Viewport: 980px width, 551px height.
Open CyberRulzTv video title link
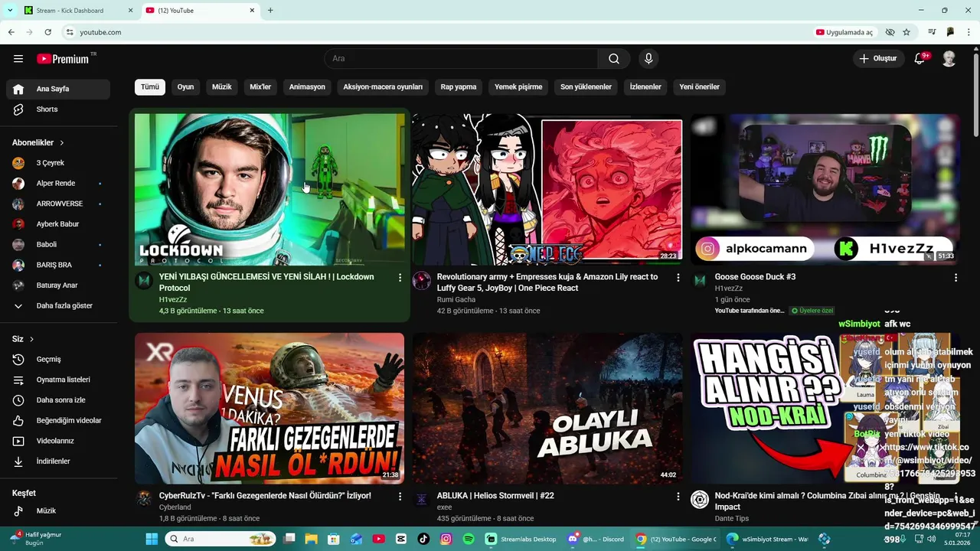click(x=265, y=496)
